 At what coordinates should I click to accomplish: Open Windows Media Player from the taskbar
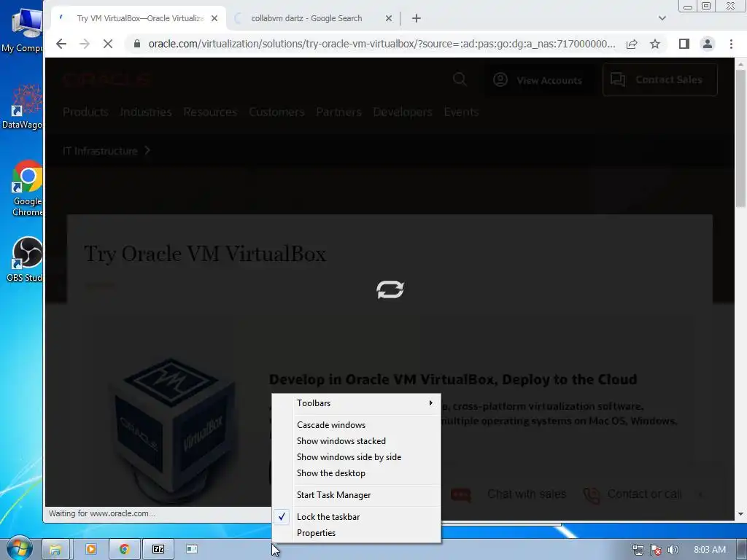[90, 549]
